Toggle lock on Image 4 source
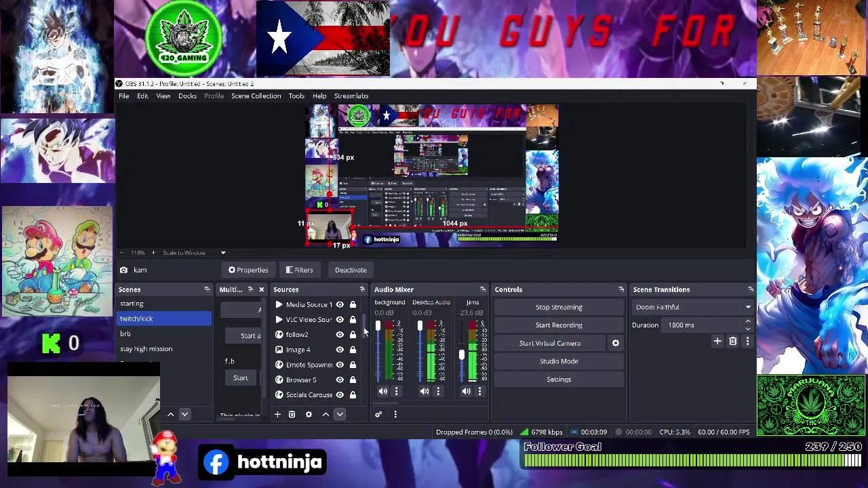Image resolution: width=868 pixels, height=488 pixels. tap(353, 350)
